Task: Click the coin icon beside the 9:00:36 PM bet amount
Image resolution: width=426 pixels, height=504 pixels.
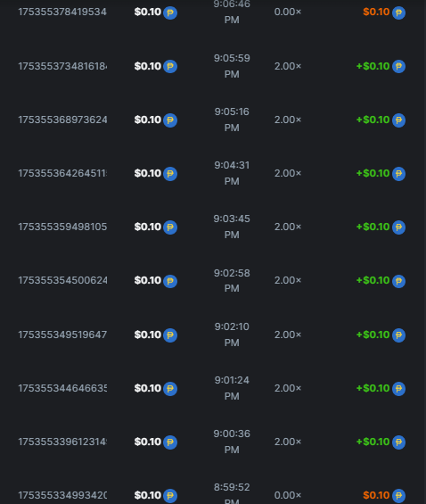Action: (170, 442)
